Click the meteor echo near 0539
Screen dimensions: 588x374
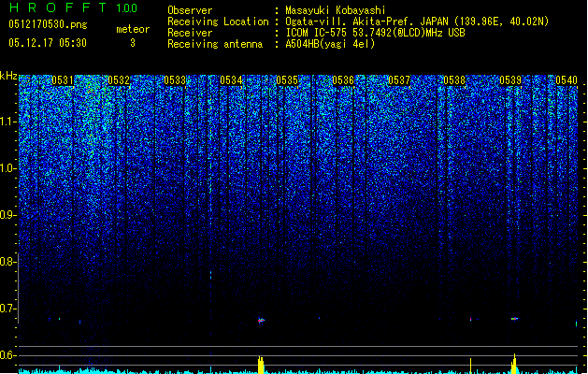coord(515,319)
